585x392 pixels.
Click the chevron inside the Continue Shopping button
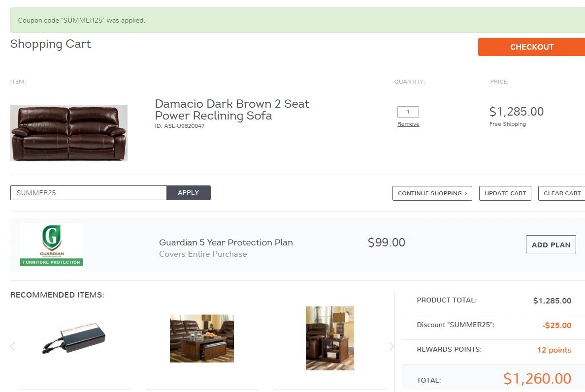466,193
